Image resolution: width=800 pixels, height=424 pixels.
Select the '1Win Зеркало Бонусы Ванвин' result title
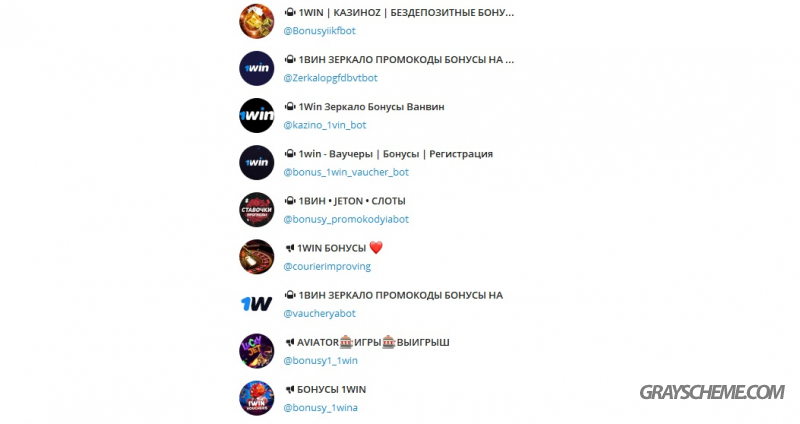coord(371,107)
